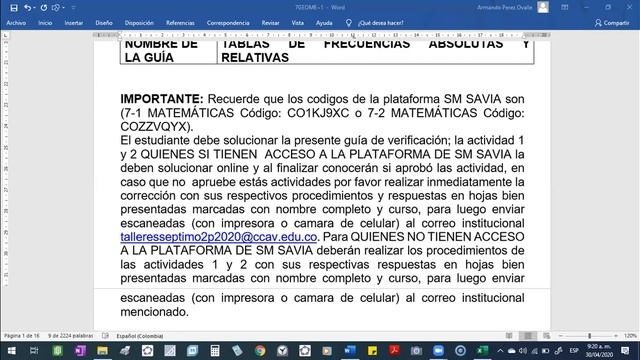Switch to the Diseño tab
640x360 pixels.
tap(104, 23)
